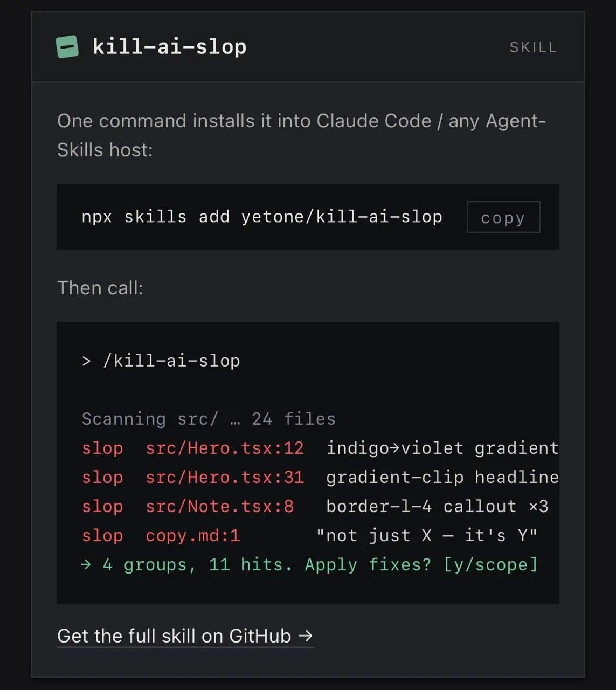Viewport: 616px width, 690px height.
Task: Click the /kill-ai-slop command line
Action: coord(161,361)
